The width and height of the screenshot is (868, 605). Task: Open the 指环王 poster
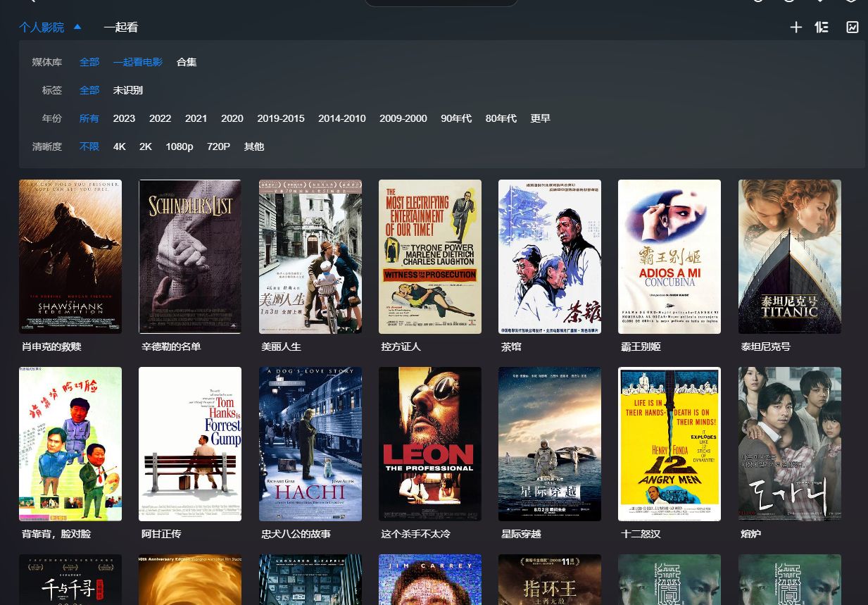(550, 580)
